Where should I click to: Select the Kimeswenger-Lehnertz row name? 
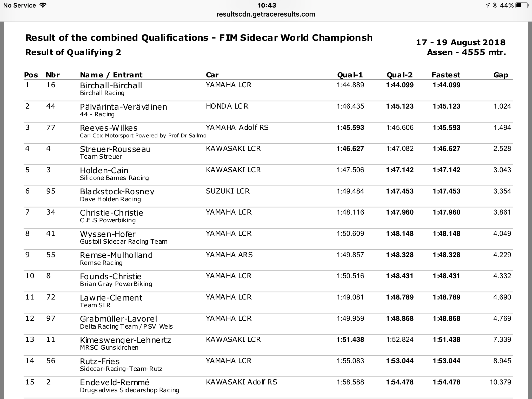pyautogui.click(x=125, y=340)
